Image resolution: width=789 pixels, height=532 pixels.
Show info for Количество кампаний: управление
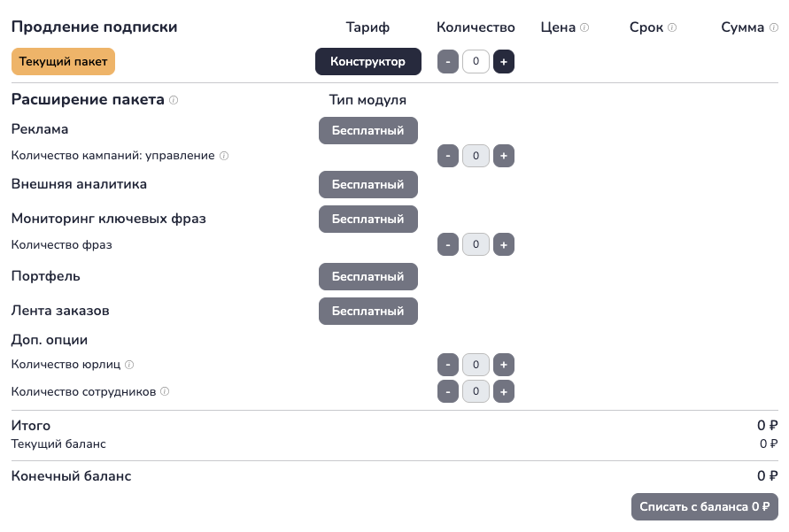pyautogui.click(x=224, y=156)
